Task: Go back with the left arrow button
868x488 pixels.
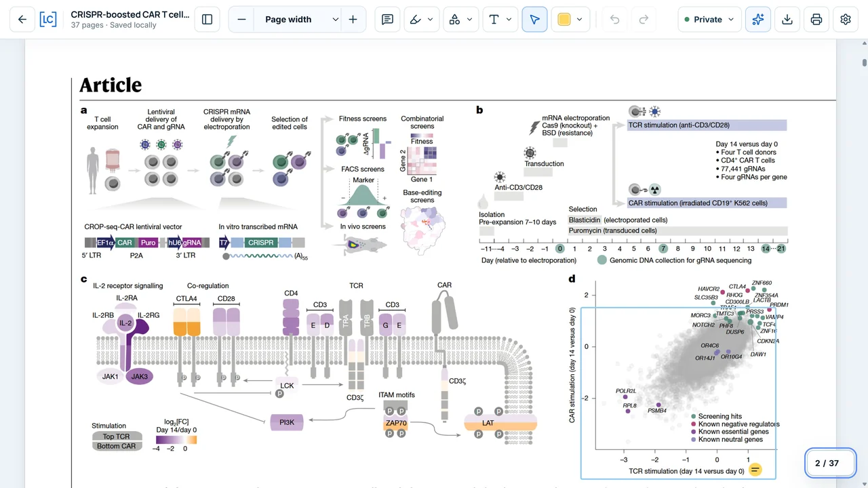Action: pos(22,20)
